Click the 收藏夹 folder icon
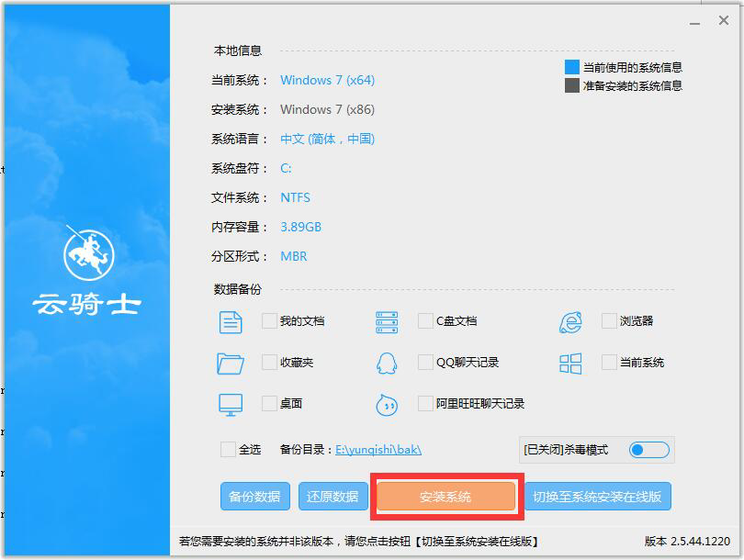This screenshot has height=560, width=744. tap(229, 363)
